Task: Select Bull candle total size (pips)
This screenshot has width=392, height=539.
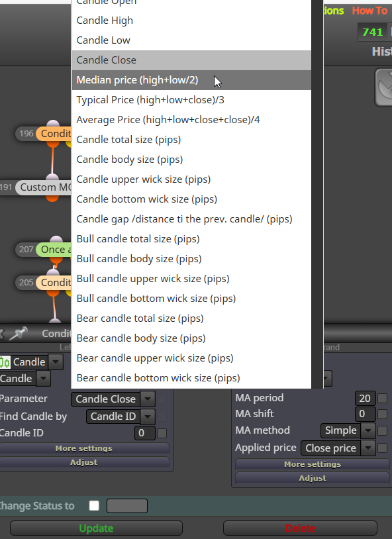Action: tap(191, 239)
